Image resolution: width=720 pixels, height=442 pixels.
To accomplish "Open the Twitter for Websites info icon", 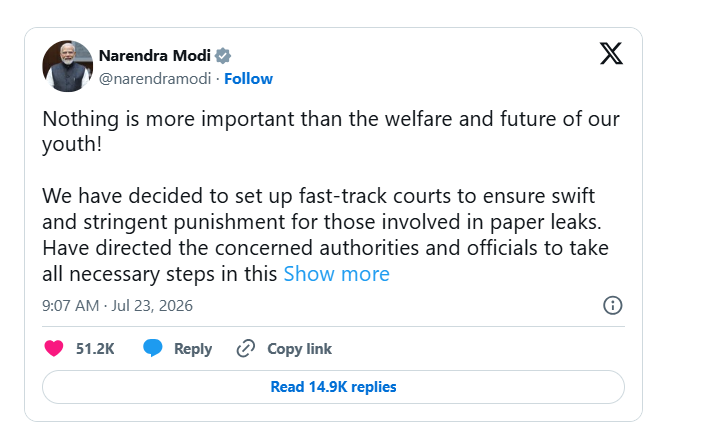I will [613, 305].
